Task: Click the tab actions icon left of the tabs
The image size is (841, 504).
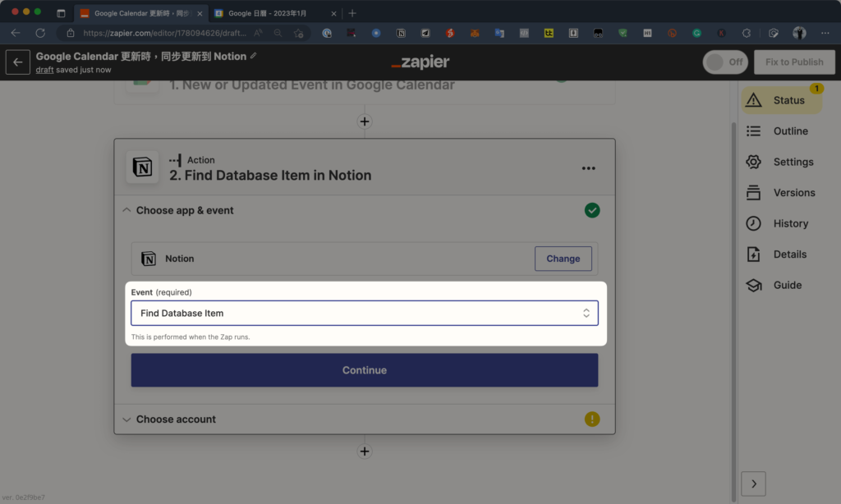Action: (x=61, y=13)
